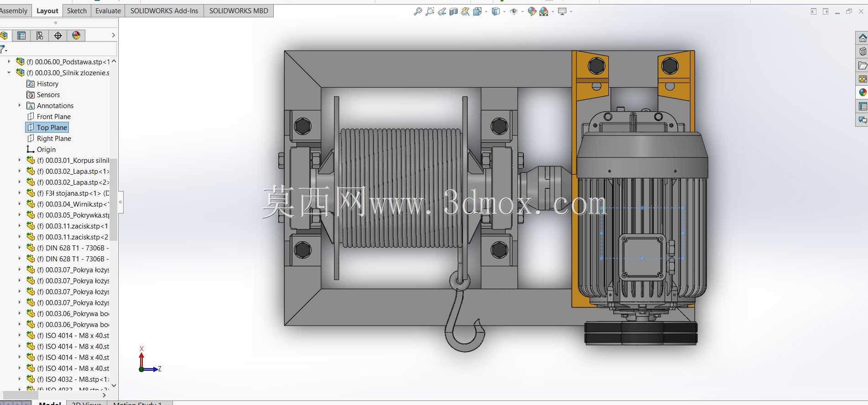Open the tree filter funnel dropdown

pos(4,49)
